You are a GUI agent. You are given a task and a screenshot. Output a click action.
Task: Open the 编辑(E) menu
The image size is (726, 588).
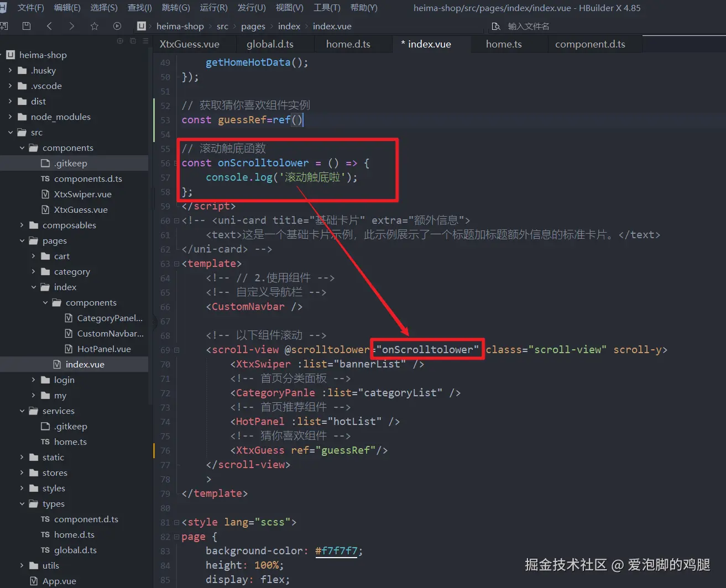pos(67,8)
